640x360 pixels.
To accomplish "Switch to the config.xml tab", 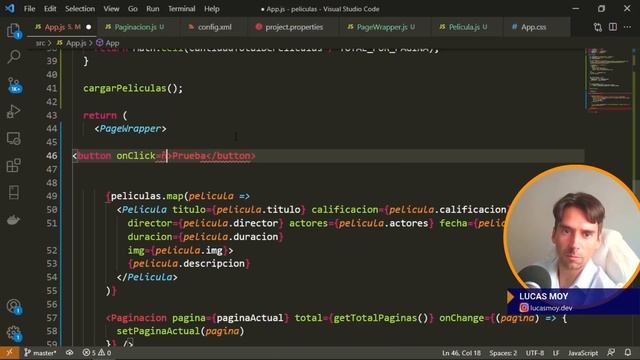I will click(x=214, y=27).
